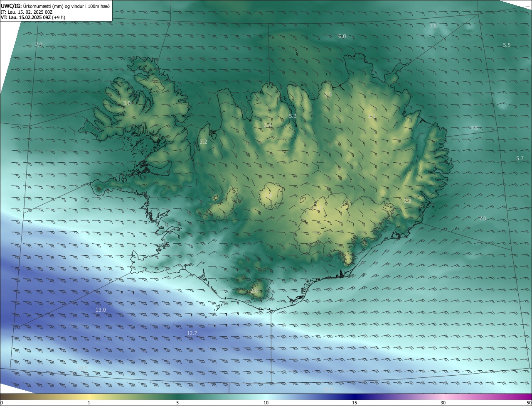Click the 50 tick on the color scale
This screenshot has height=406, width=532.
529,403
